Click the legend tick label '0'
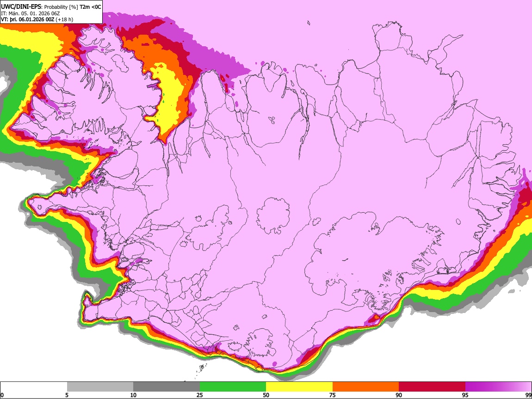This screenshot has height=399, width=532. [2, 395]
